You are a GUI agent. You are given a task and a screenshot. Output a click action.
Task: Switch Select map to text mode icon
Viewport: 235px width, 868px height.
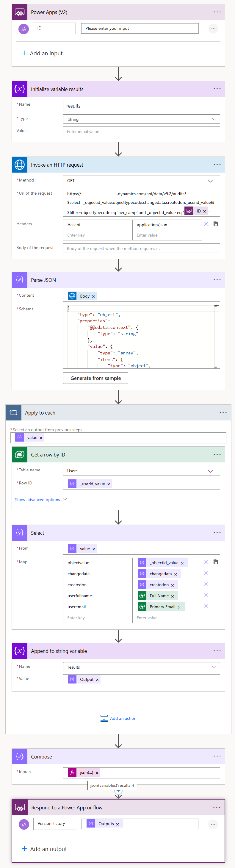pos(215,562)
